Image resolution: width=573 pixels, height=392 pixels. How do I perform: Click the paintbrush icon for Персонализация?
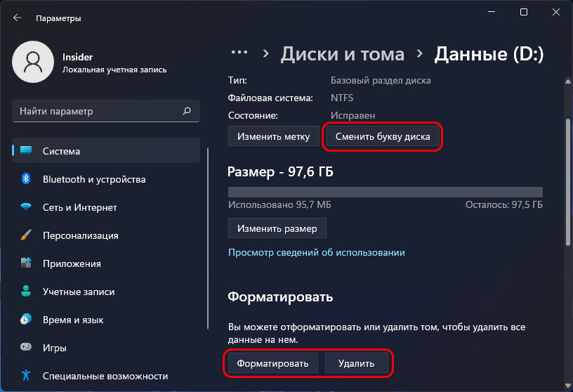(x=26, y=235)
